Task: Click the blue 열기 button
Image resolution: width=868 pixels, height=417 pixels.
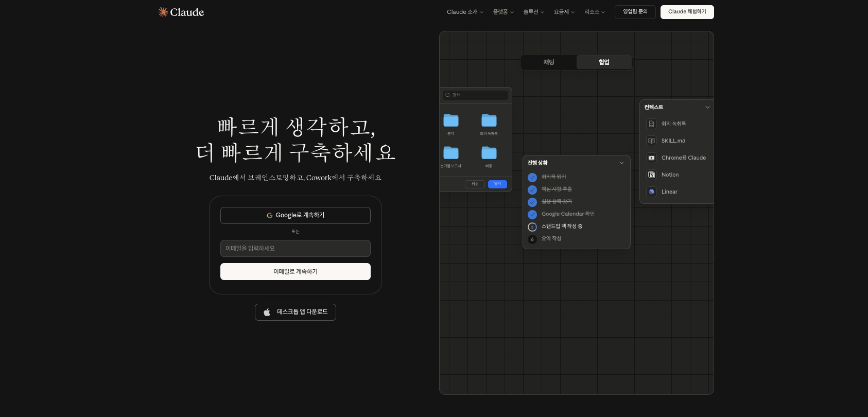Action: [497, 184]
